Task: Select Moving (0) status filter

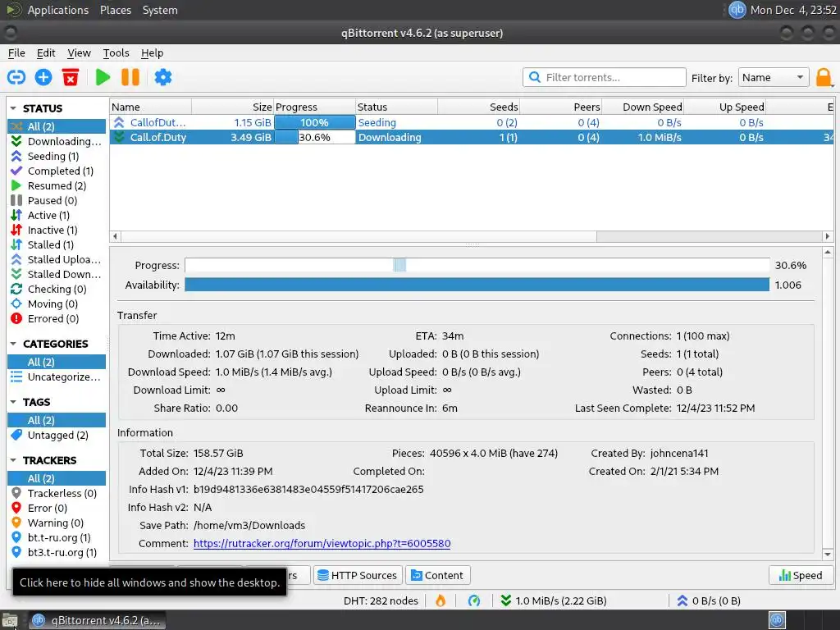Action: [57, 304]
